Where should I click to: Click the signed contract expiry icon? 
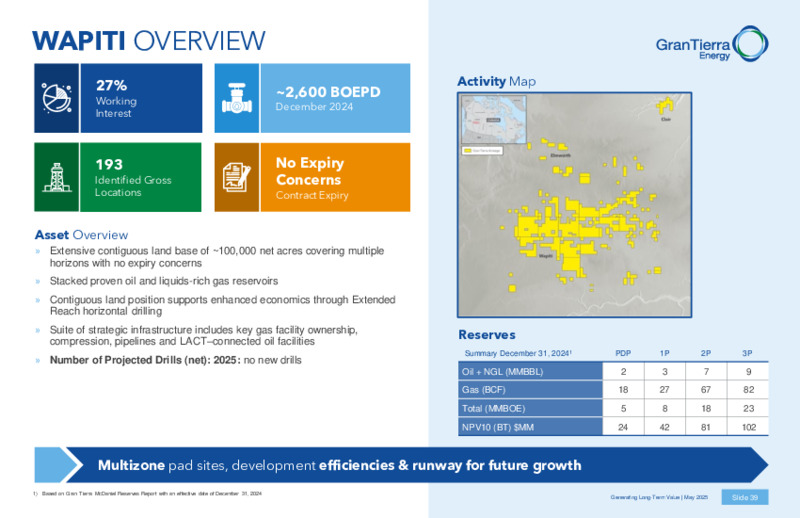tap(237, 178)
